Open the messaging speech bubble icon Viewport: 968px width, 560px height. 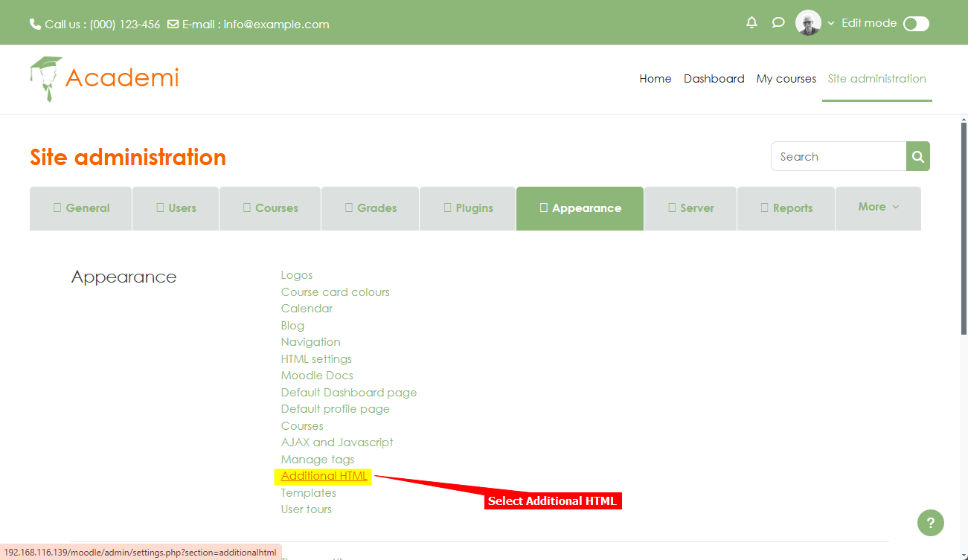pos(778,22)
